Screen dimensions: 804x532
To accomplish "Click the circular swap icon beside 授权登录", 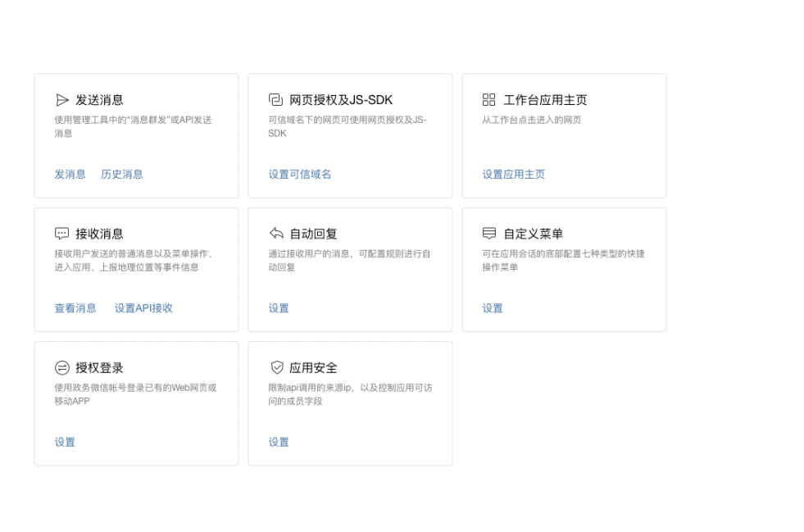I will click(x=62, y=368).
